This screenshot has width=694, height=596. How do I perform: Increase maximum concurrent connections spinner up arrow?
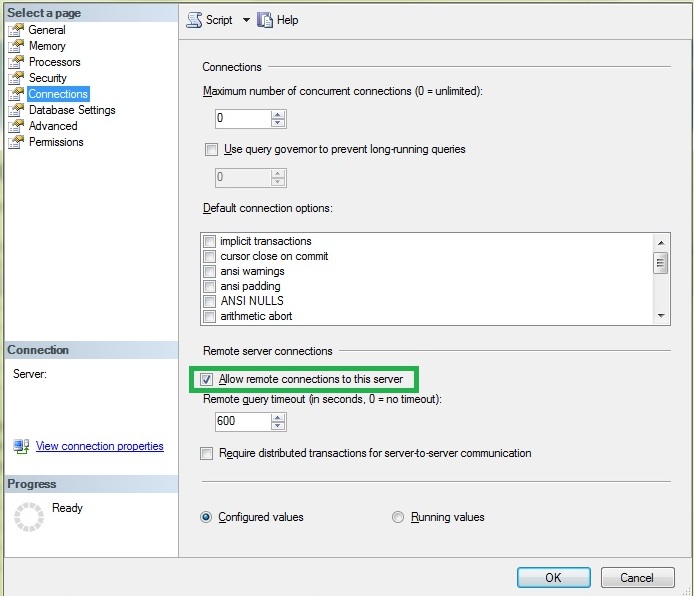click(278, 115)
